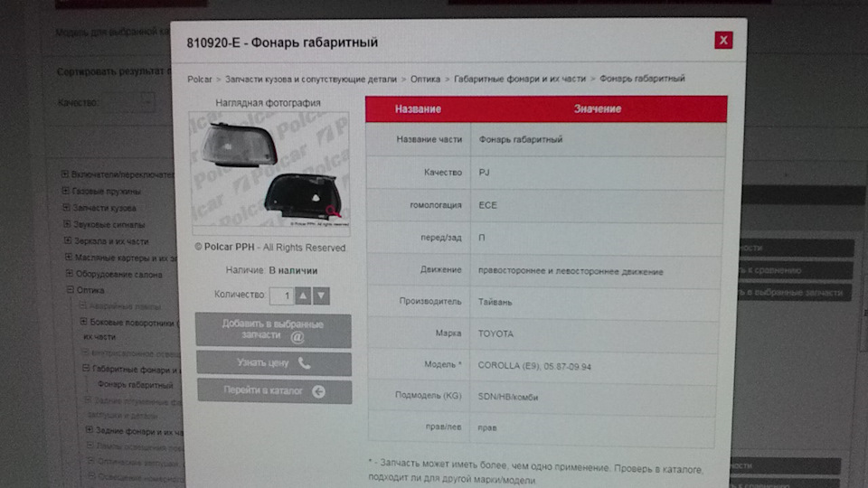
Task: Collapse the 'Оптика' tree node
Action: pos(71,289)
